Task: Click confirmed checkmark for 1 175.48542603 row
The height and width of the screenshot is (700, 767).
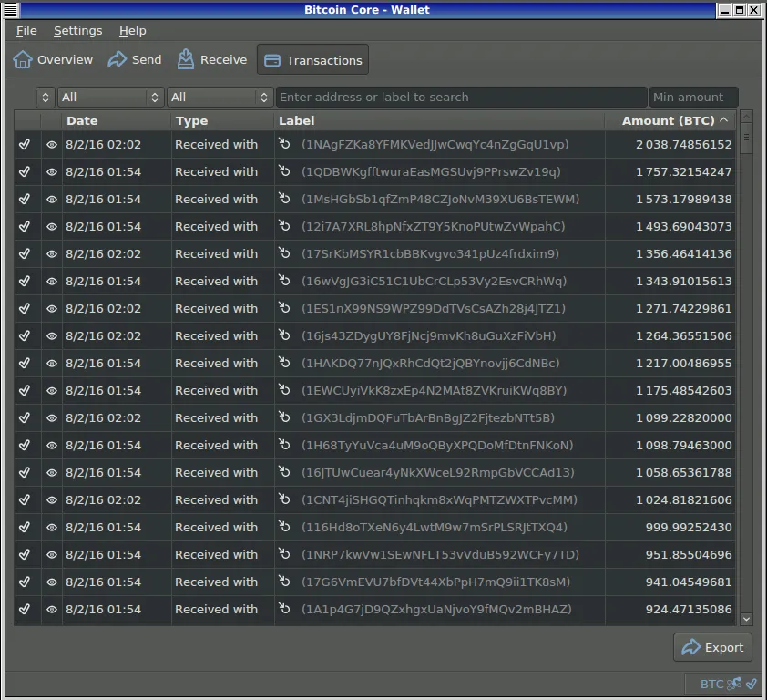Action: tap(25, 391)
